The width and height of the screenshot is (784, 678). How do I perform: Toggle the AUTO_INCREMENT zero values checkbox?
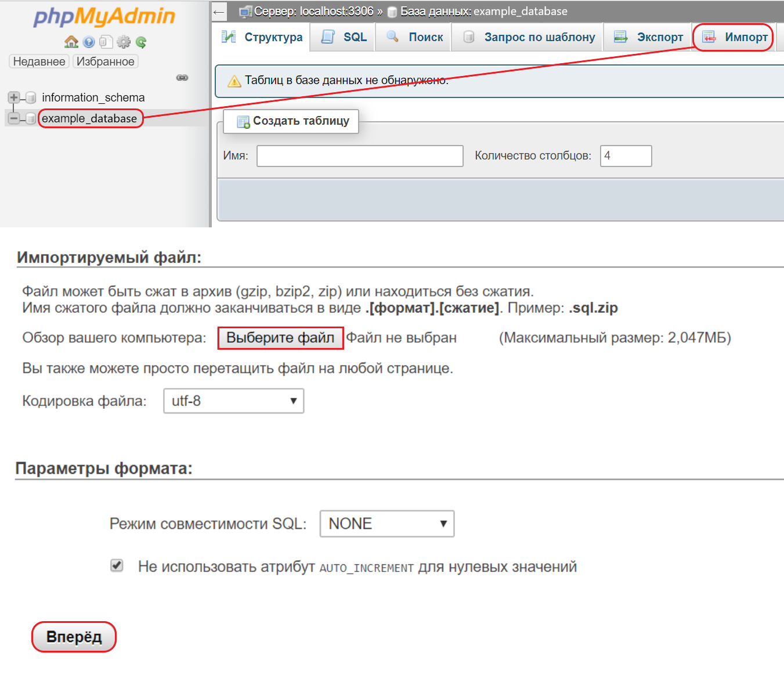coord(117,565)
